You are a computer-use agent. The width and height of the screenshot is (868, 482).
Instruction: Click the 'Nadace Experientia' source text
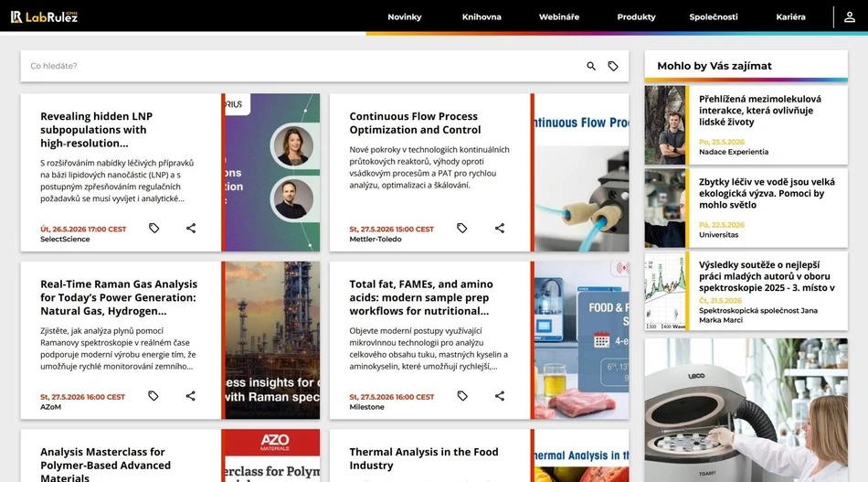(734, 152)
